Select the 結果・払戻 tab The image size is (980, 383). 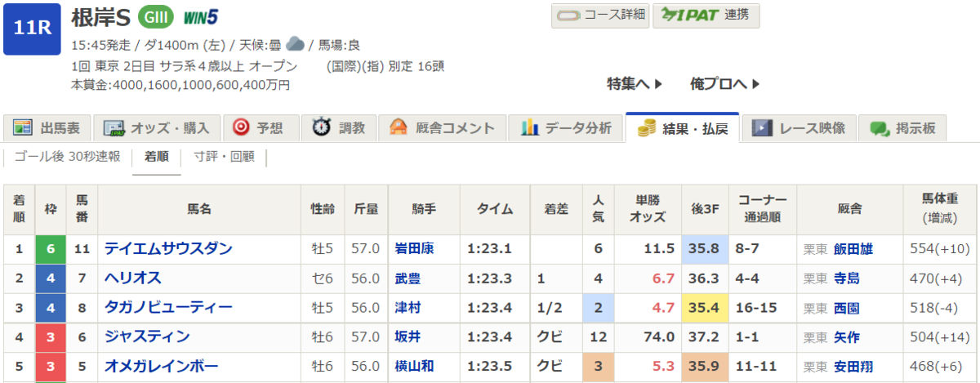(683, 127)
